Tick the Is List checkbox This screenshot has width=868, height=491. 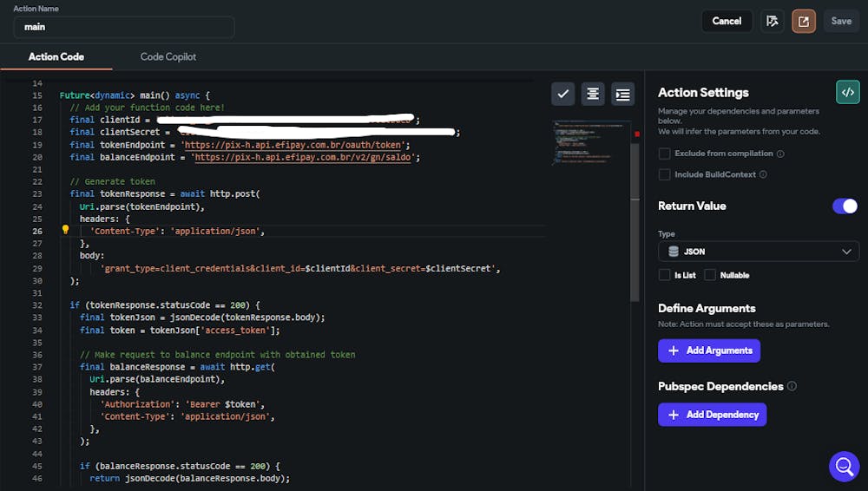tap(665, 275)
